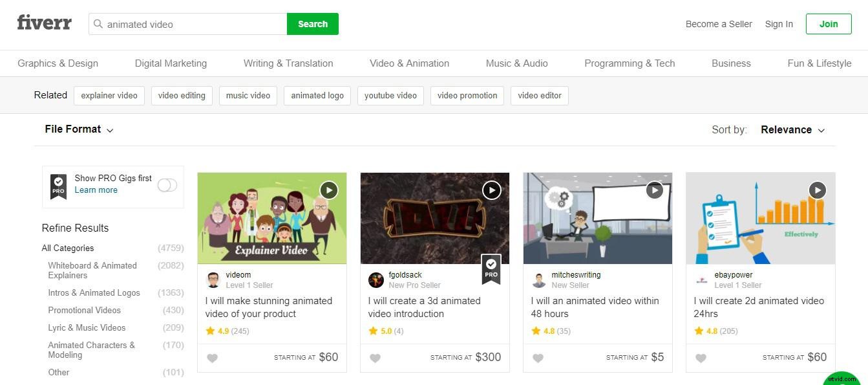Screen dimensions: 868x385
Task: Open the Music & Audio category
Action: point(516,63)
